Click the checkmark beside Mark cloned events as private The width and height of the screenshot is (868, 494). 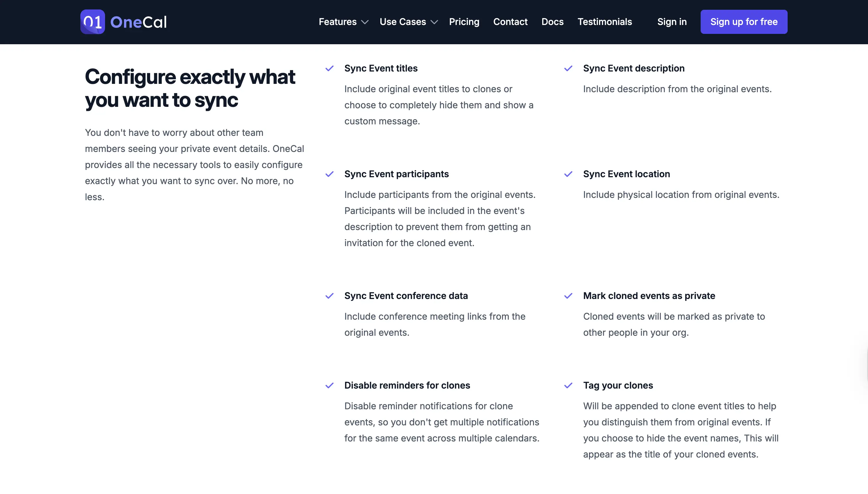click(x=568, y=296)
